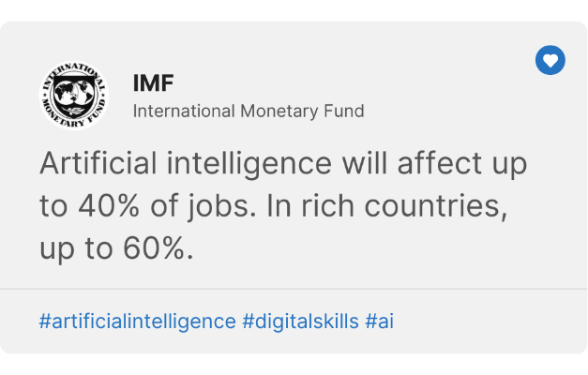The width and height of the screenshot is (588, 375).
Task: Open the #artificialintelligence hashtag
Action: (137, 322)
